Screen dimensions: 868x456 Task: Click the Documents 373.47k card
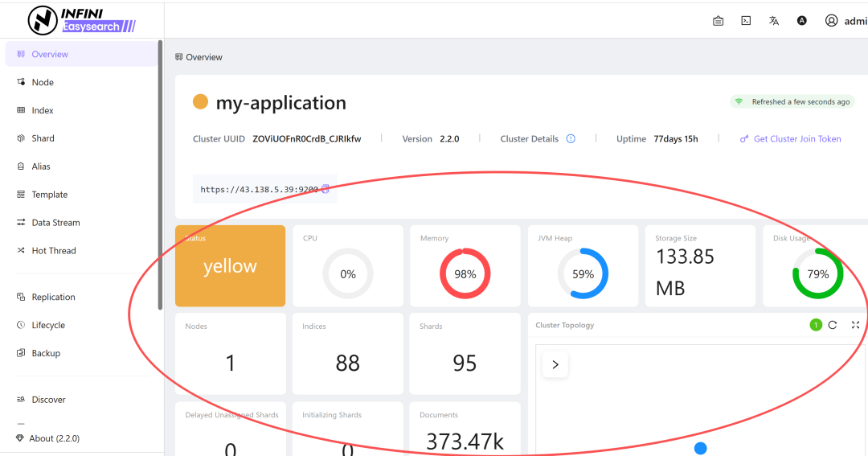(465, 429)
